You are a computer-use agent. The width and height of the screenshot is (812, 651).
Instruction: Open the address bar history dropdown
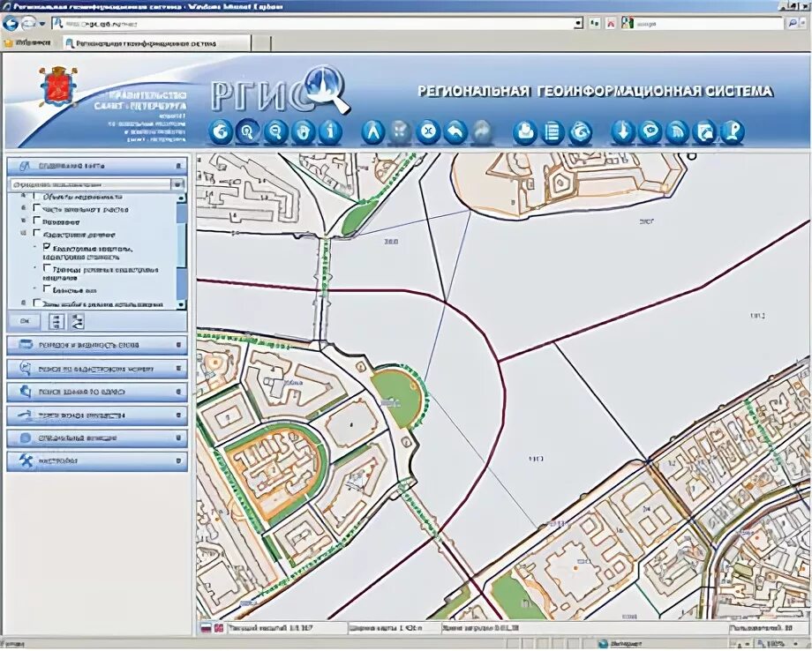point(578,23)
